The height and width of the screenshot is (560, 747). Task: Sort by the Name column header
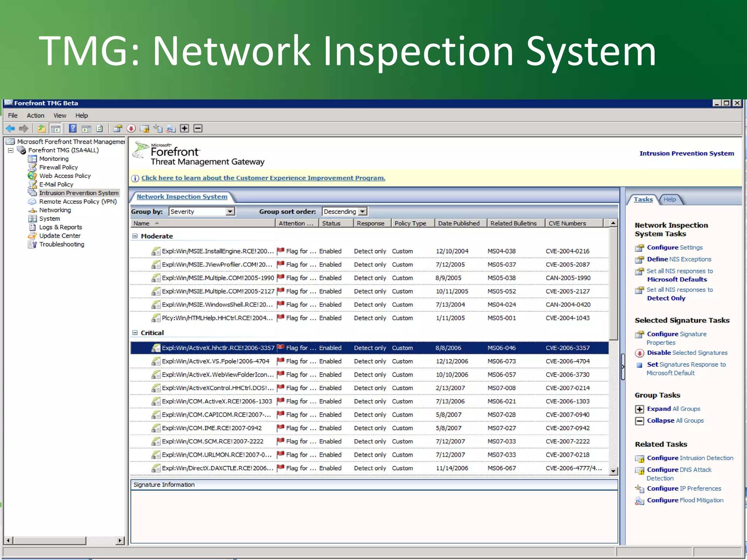point(203,223)
